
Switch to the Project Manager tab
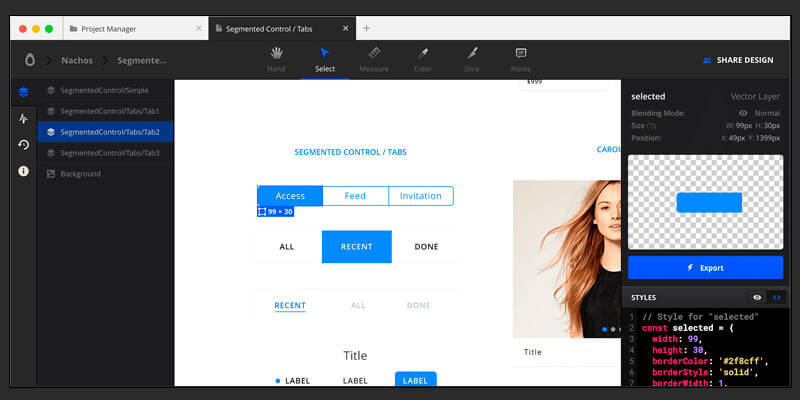click(x=122, y=28)
